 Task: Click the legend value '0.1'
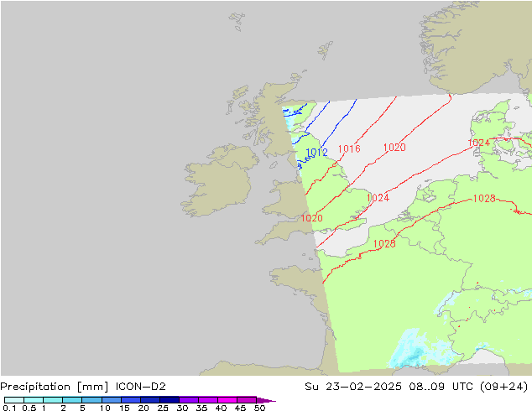tap(9, 408)
